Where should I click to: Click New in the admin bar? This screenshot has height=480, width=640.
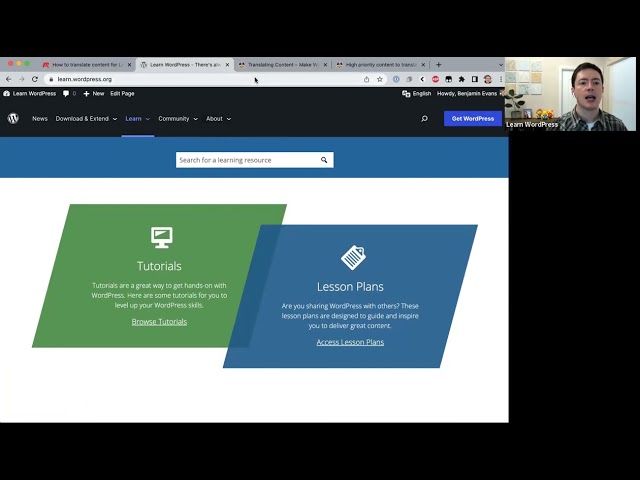tap(94, 93)
